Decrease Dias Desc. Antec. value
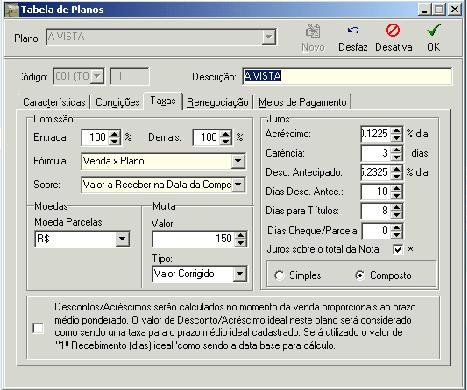Viewport: 467px width, 390px height. click(396, 195)
